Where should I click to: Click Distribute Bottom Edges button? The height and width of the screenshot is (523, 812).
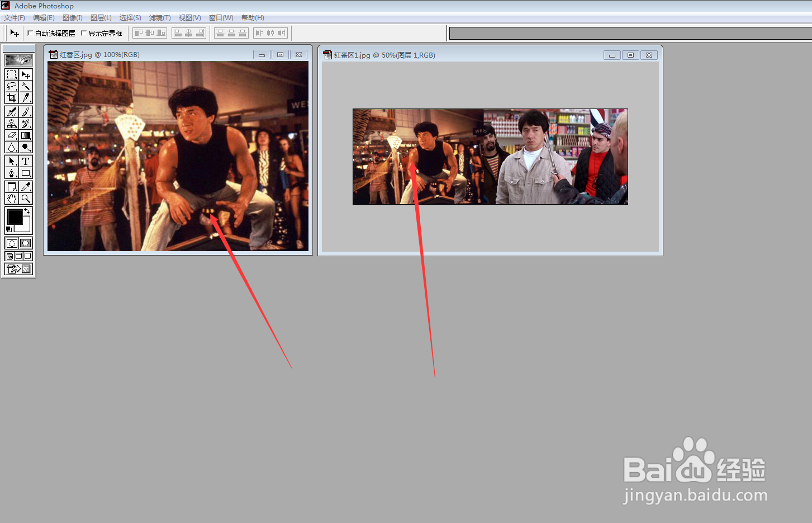click(x=243, y=33)
